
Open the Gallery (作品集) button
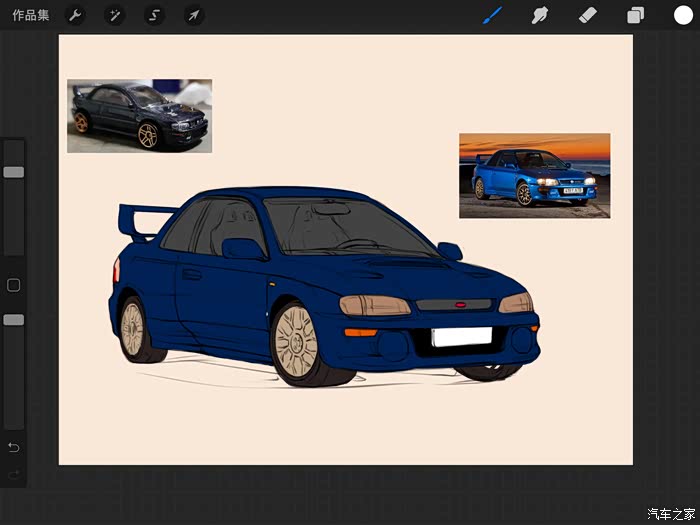click(30, 16)
